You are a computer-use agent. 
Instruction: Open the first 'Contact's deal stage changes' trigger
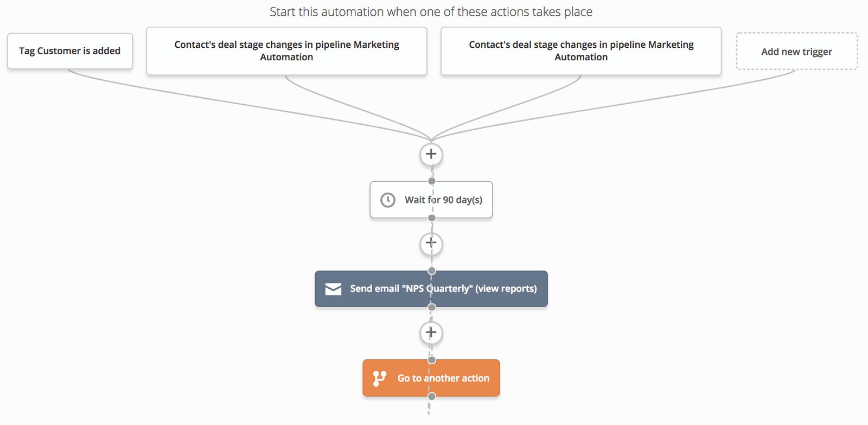pyautogui.click(x=286, y=51)
